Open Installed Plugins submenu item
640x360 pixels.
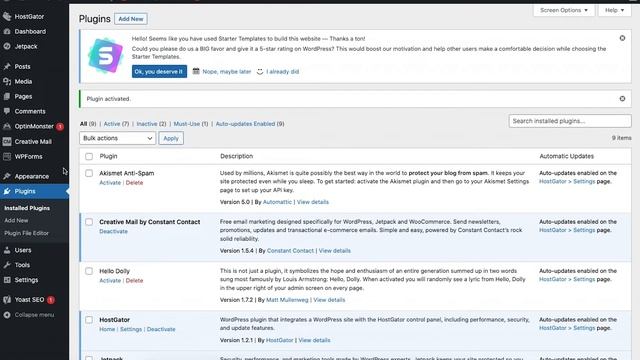click(x=27, y=208)
